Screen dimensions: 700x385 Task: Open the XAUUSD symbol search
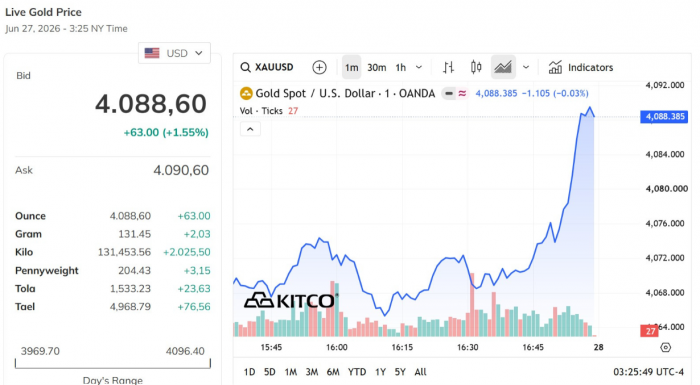[267, 67]
